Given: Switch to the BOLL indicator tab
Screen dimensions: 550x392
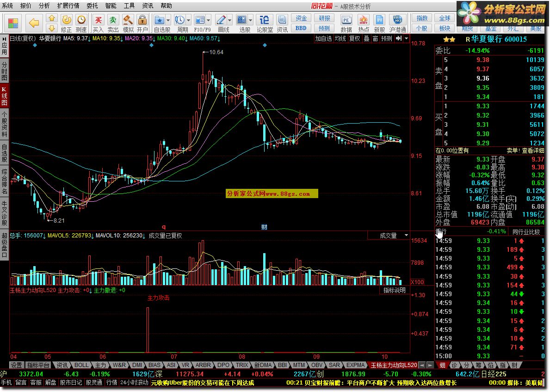Looking at the screenshot, I should [x=81, y=365].
